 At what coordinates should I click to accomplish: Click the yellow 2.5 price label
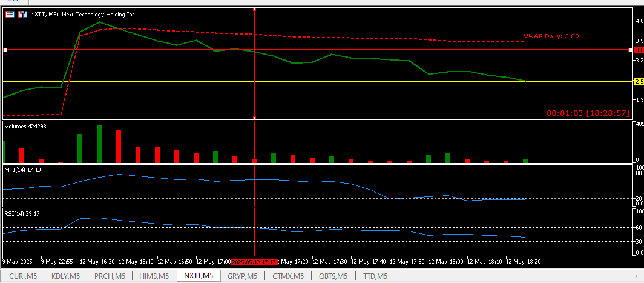click(x=639, y=81)
